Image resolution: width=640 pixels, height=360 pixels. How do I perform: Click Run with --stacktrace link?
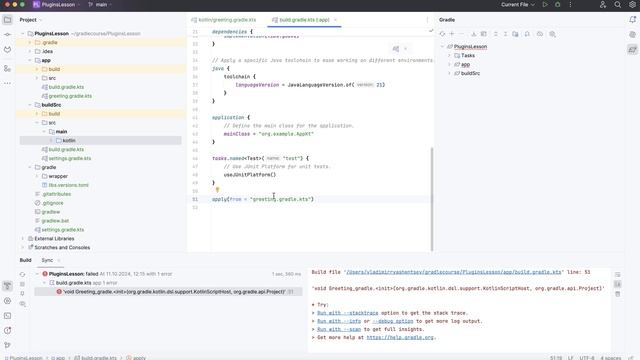[x=348, y=313]
